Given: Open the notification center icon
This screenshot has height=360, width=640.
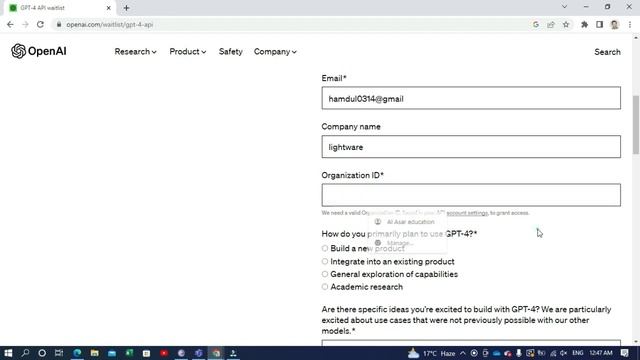Looking at the screenshot, I should pyautogui.click(x=624, y=353).
